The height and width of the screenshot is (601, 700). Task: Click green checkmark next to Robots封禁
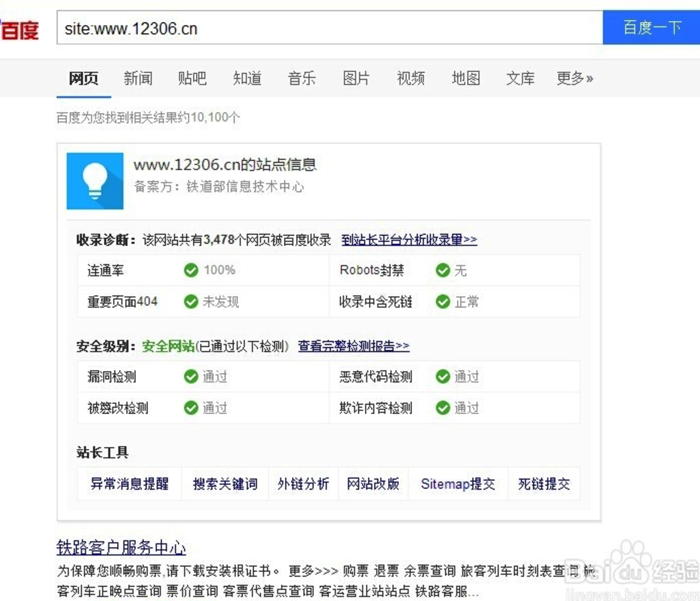click(443, 270)
